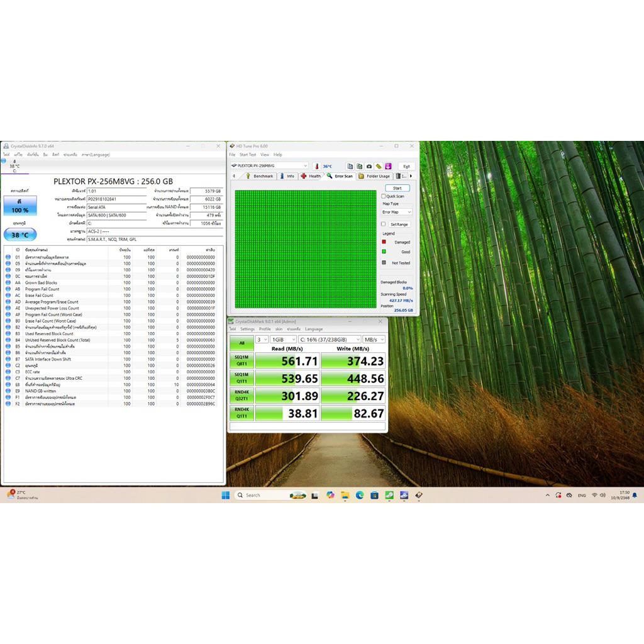Screen dimensions: 644x644
Task: Open the PLEXTOR drive selector in HD Tune
Action: [269, 166]
